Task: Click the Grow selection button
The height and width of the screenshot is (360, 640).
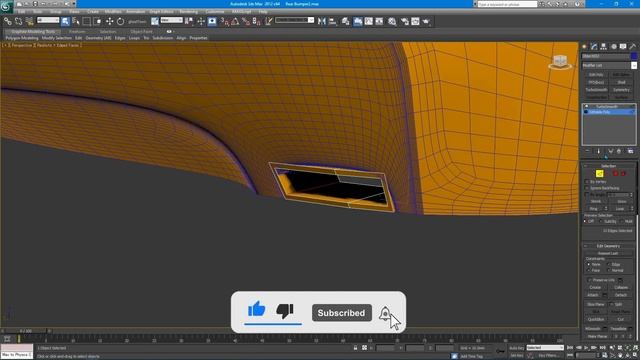Action: (x=622, y=202)
